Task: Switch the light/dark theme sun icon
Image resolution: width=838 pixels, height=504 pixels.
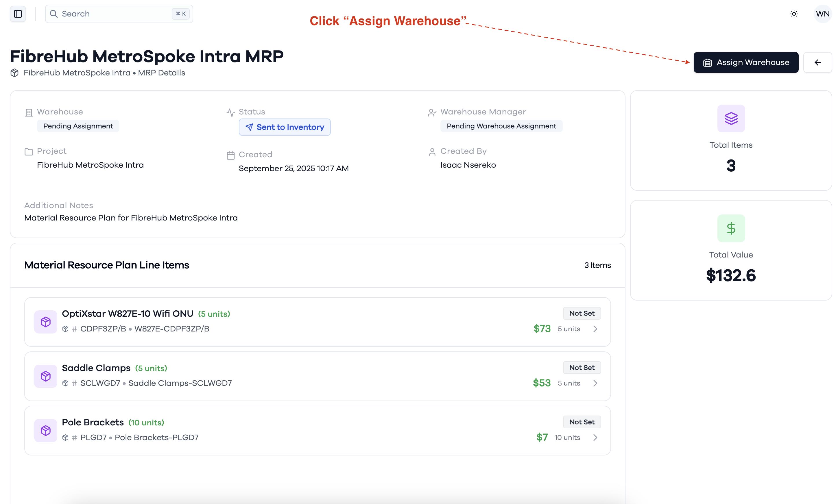Action: point(793,14)
